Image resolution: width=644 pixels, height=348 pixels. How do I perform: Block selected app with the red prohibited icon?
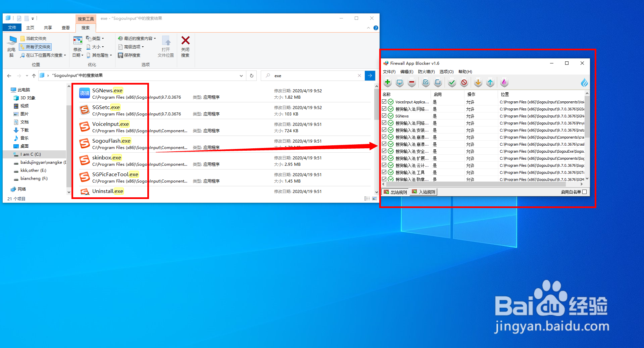pyautogui.click(x=464, y=82)
